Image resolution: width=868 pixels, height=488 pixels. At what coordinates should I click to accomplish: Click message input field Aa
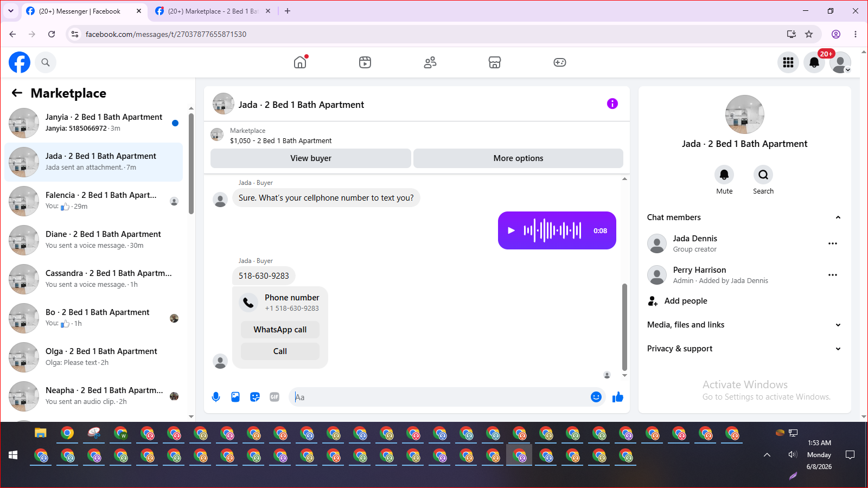tap(439, 397)
